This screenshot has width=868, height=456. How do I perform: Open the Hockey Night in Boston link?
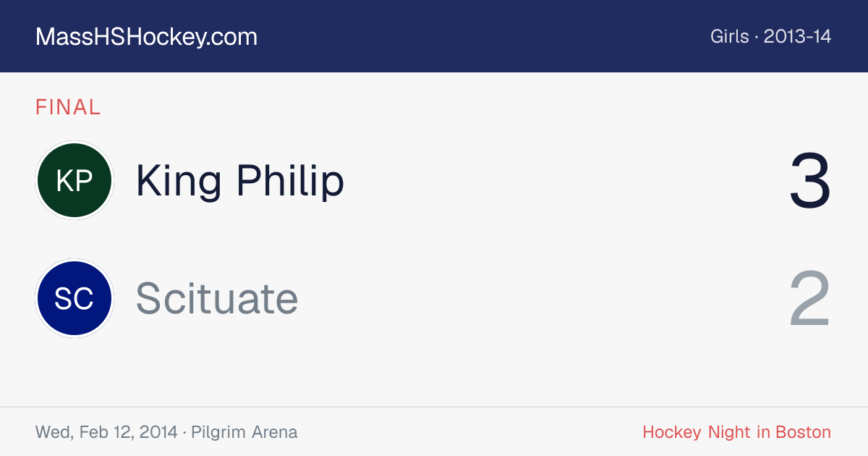[736, 432]
